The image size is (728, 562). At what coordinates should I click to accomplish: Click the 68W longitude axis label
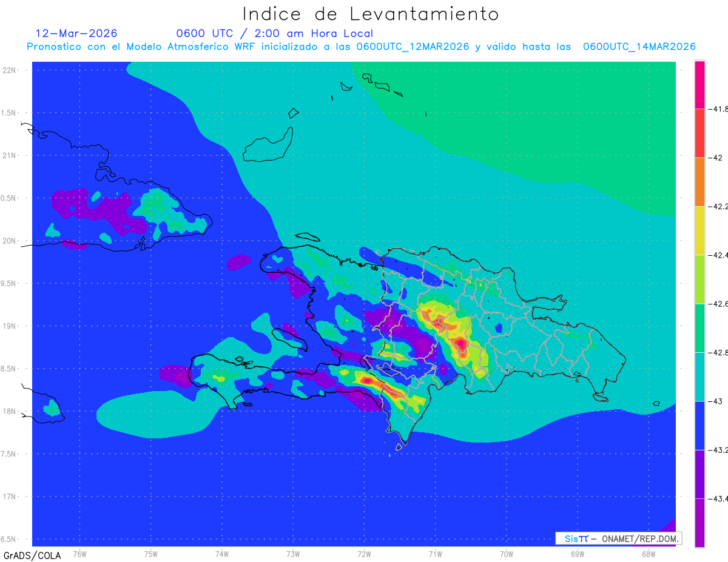[x=649, y=554]
